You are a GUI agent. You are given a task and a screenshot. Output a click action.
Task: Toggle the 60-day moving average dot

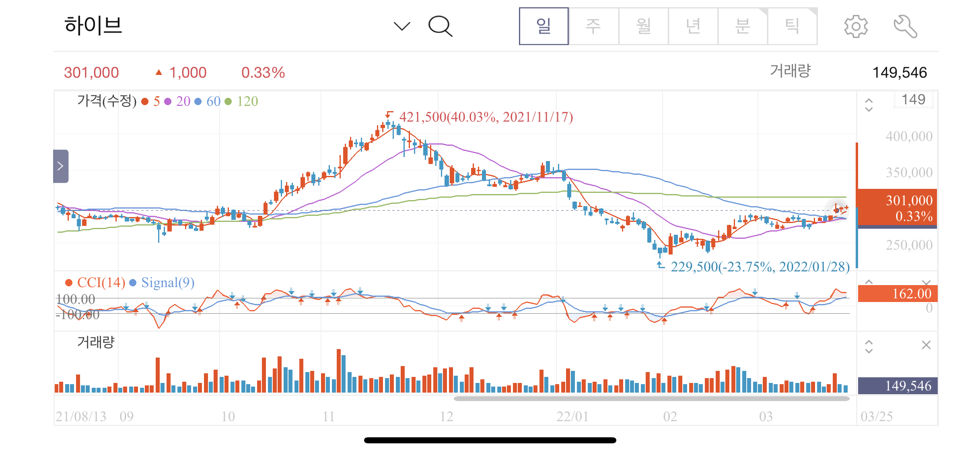point(198,101)
